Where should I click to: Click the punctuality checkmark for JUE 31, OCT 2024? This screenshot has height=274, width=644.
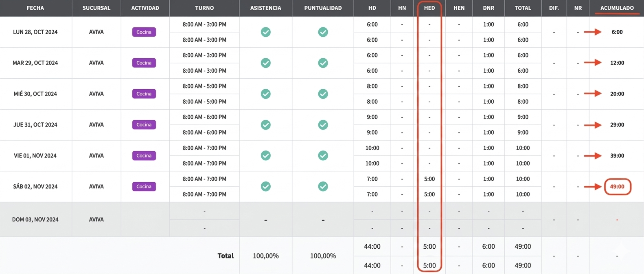323,125
